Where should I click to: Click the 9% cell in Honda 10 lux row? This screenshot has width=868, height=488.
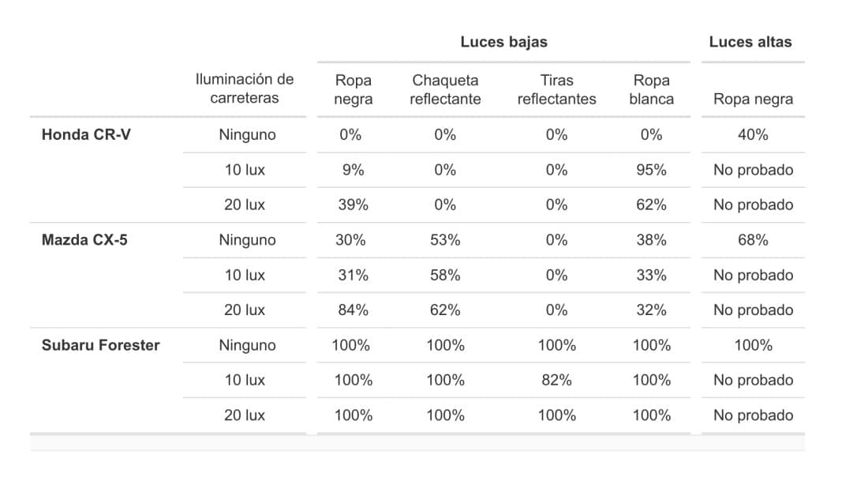pyautogui.click(x=354, y=170)
